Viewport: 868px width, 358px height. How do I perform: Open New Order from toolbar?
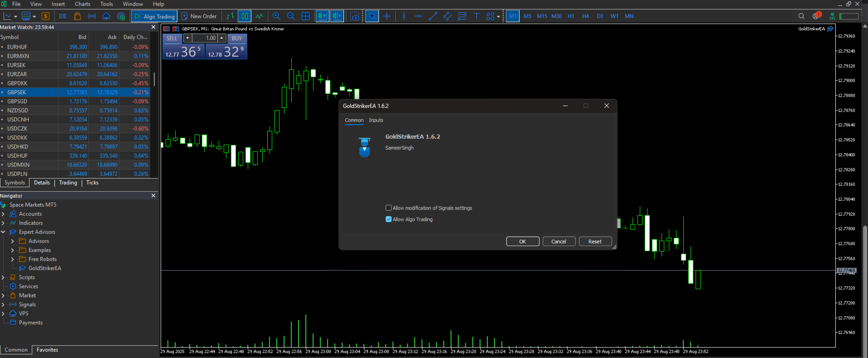[199, 16]
